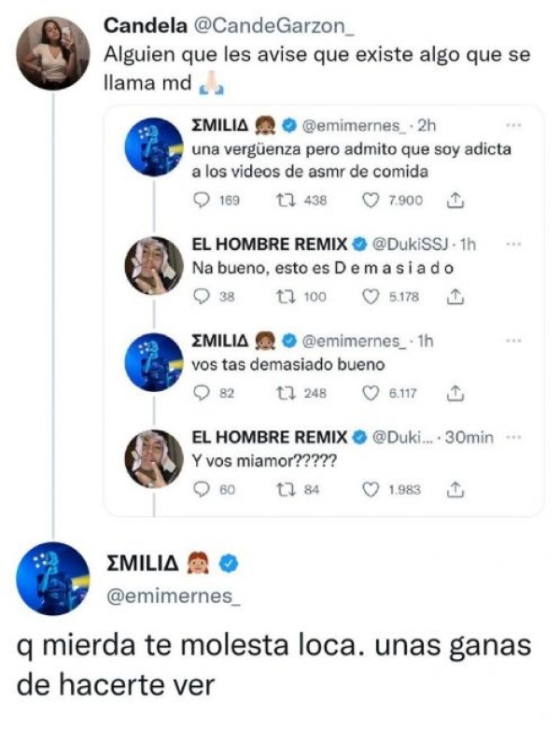
Task: Like the 'Na bueno, esto es Demasiado' tweet
Action: 371,297
